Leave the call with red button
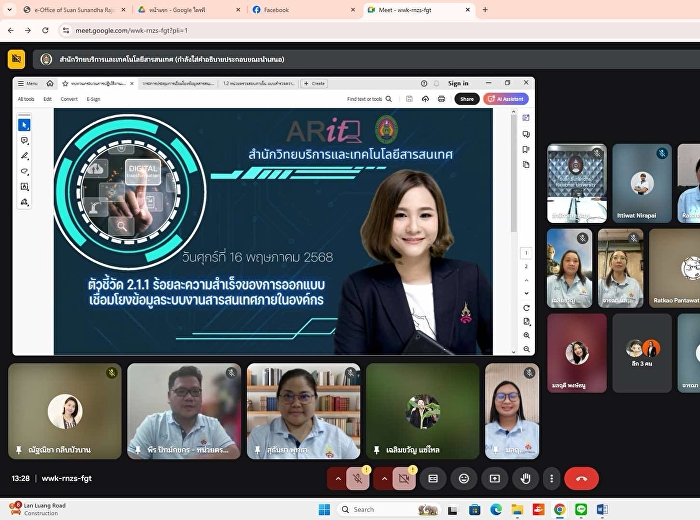700x520 pixels. click(581, 478)
